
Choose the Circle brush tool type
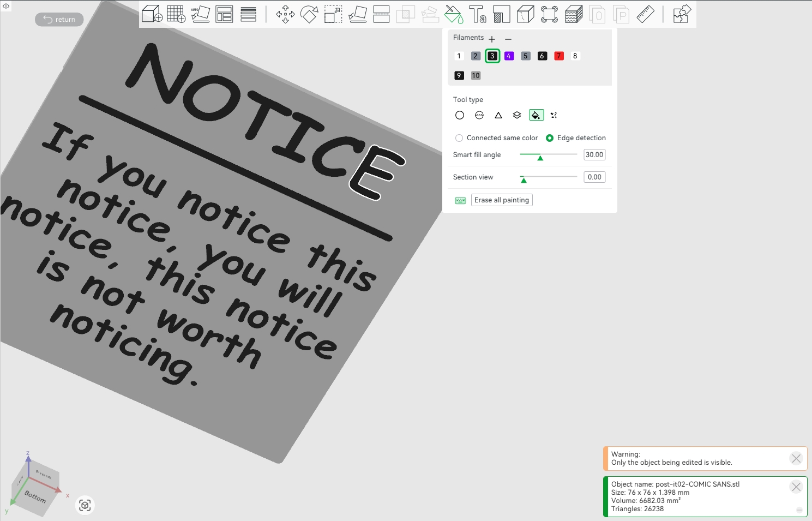460,115
